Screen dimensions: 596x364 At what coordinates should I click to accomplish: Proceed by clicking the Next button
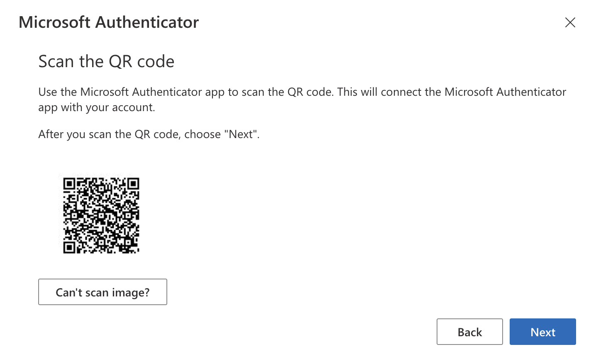pos(542,332)
